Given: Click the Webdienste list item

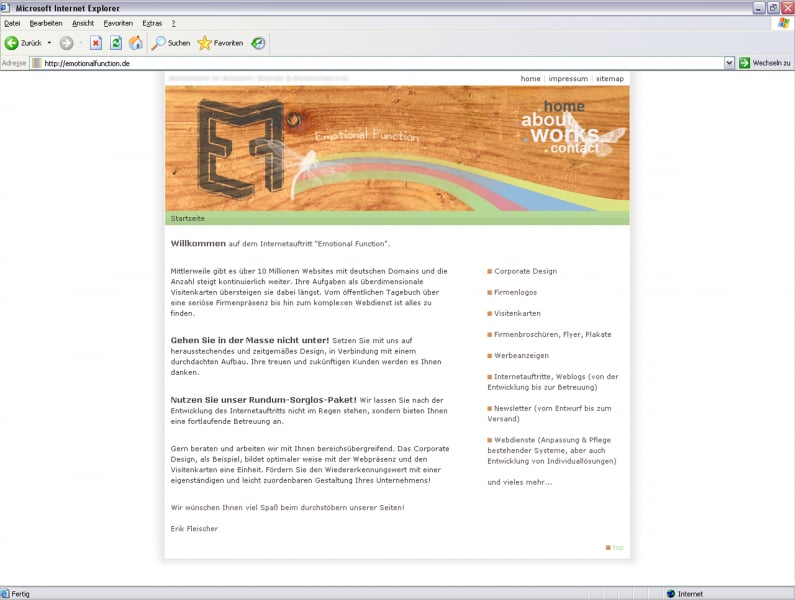Looking at the screenshot, I should (552, 450).
